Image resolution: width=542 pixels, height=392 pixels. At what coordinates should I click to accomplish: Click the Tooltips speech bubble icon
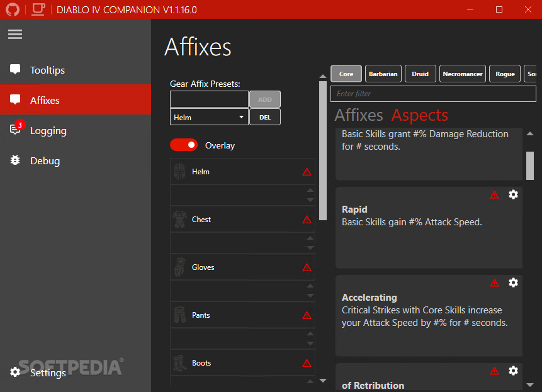click(15, 69)
